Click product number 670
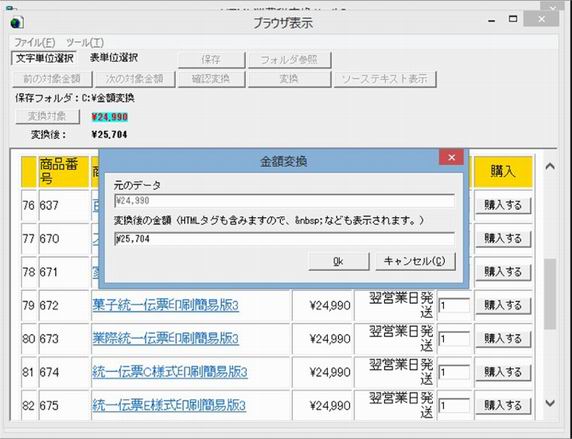The height and width of the screenshot is (439, 572). click(49, 239)
